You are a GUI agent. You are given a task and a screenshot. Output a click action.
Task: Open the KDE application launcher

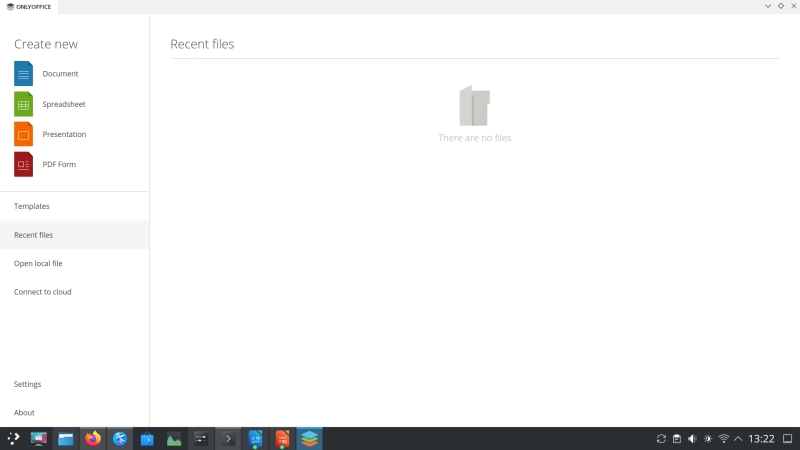(13, 439)
